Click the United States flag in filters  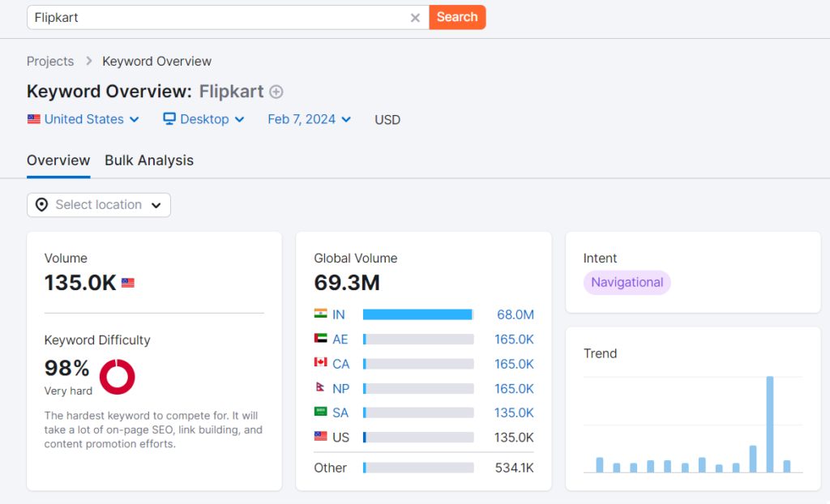pyautogui.click(x=34, y=119)
